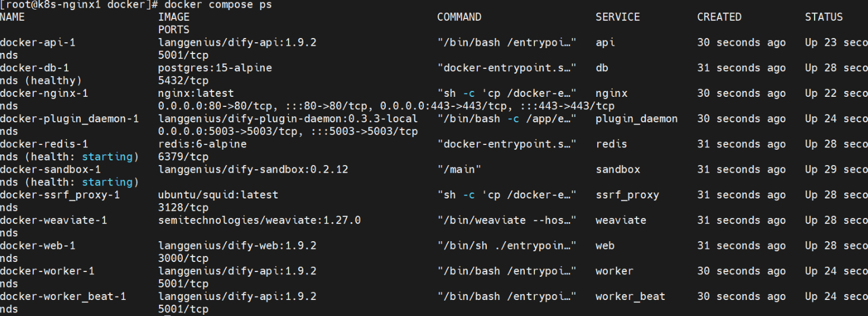Click the postgres:15-alpine image name
Image resolution: width=868 pixels, height=316 pixels.
[x=215, y=68]
